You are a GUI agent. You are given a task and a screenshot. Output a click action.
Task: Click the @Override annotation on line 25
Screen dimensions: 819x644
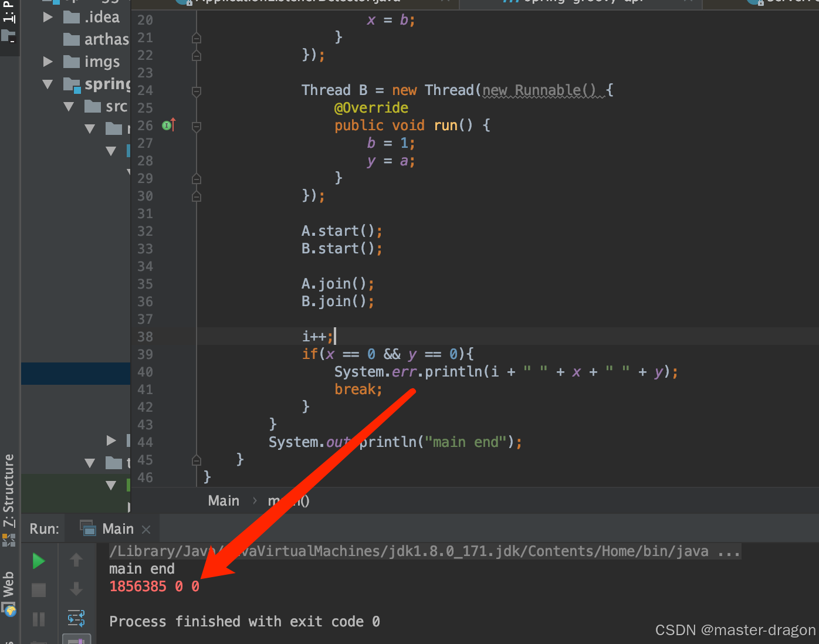pyautogui.click(x=371, y=108)
